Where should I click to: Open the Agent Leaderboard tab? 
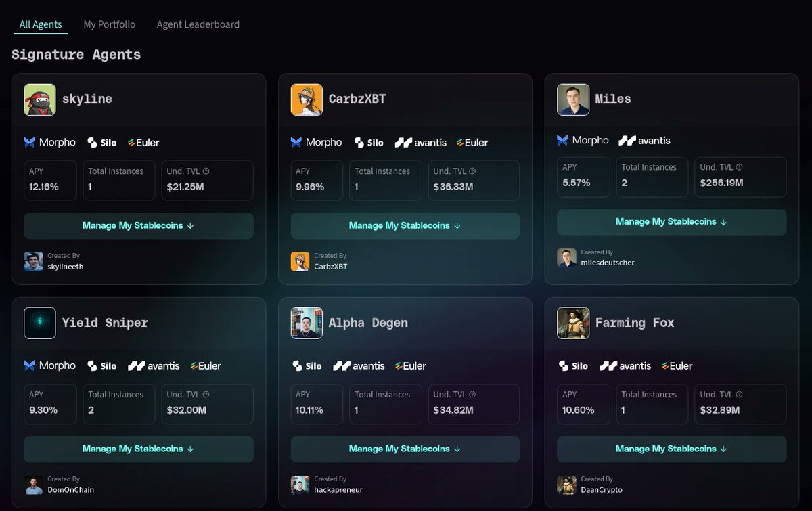coord(198,24)
